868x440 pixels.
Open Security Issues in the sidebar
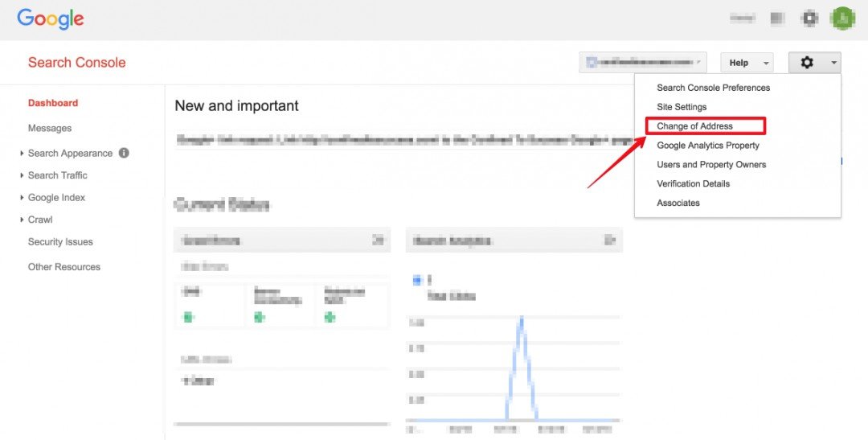point(60,241)
